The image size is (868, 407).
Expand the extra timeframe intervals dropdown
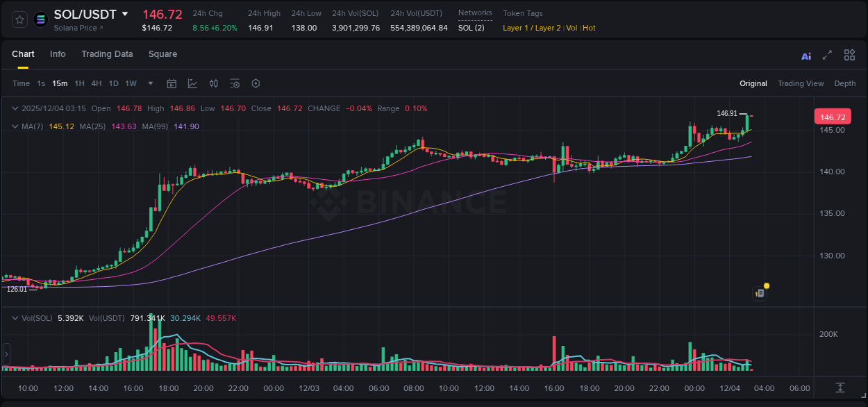pyautogui.click(x=150, y=83)
